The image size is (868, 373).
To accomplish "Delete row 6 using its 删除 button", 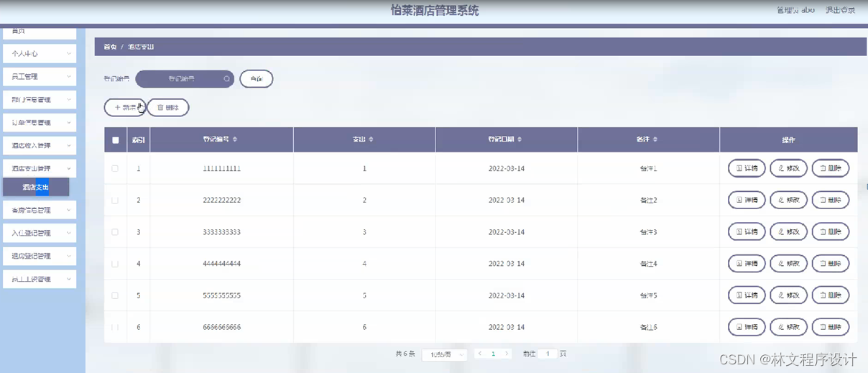I will [x=831, y=326].
